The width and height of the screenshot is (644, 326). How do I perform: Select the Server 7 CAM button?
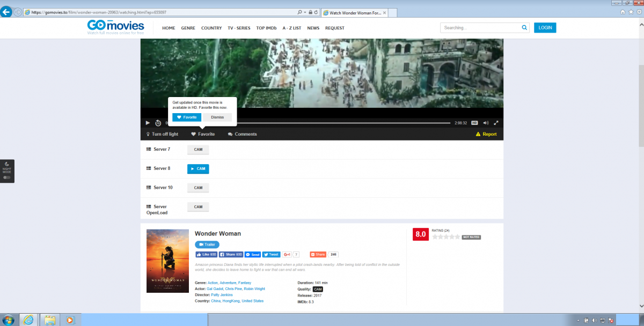(198, 150)
